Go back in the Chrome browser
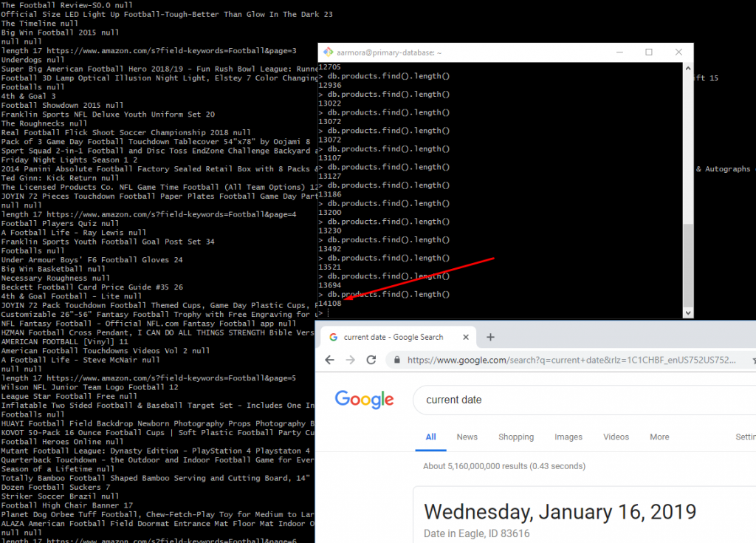 [329, 360]
